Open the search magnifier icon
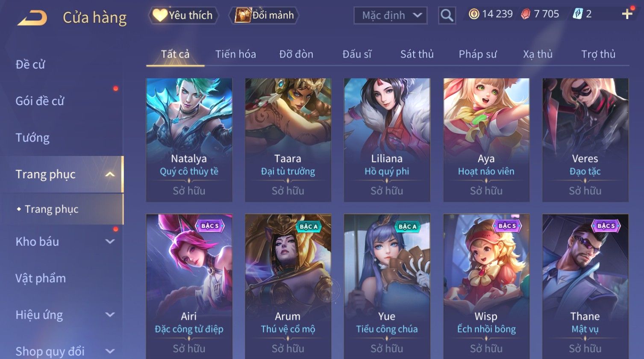Viewport: 644px width, 359px height. click(x=447, y=15)
